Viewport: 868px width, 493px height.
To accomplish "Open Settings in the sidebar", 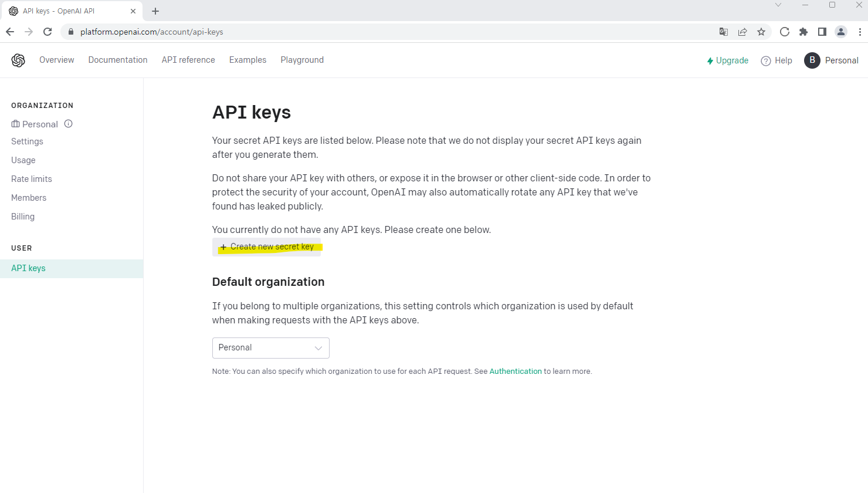I will pyautogui.click(x=27, y=141).
